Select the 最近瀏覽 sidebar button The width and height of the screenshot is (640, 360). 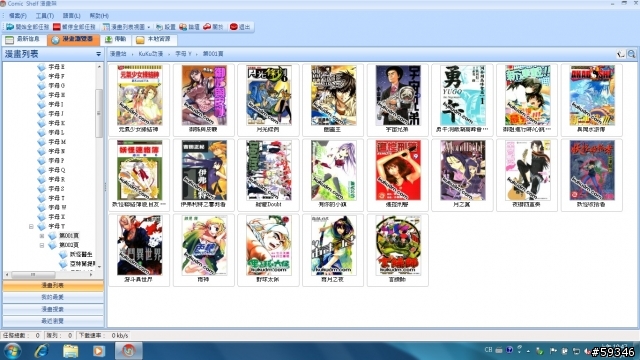(53, 321)
